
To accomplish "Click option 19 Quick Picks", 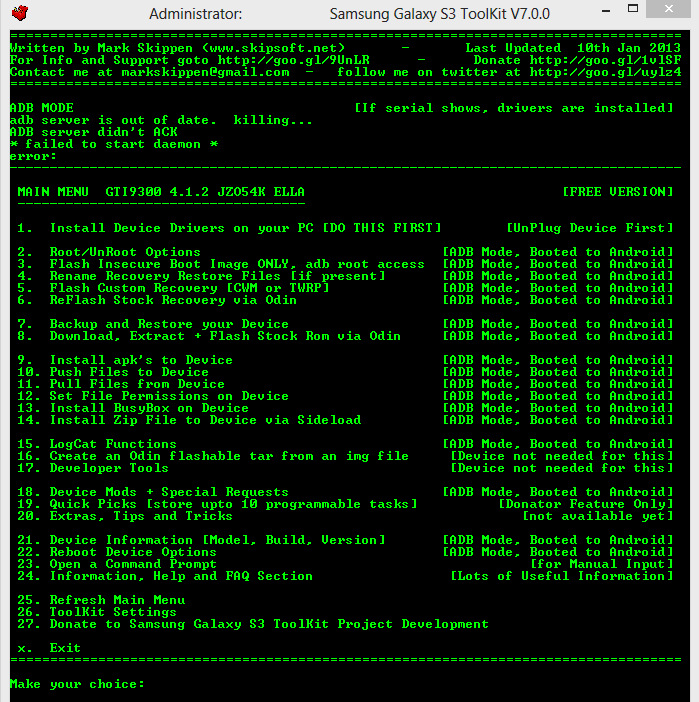I will [217, 505].
